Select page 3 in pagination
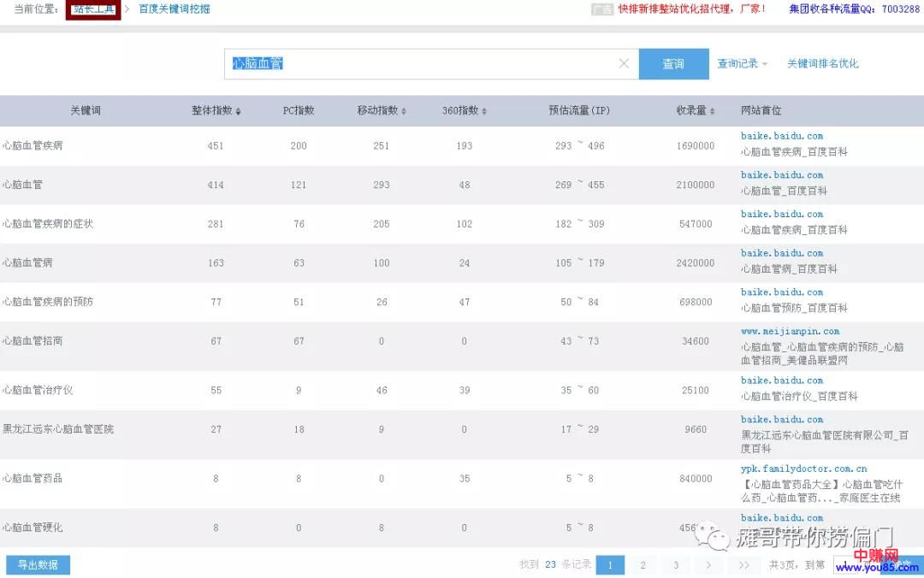The height and width of the screenshot is (578, 924). click(x=676, y=565)
